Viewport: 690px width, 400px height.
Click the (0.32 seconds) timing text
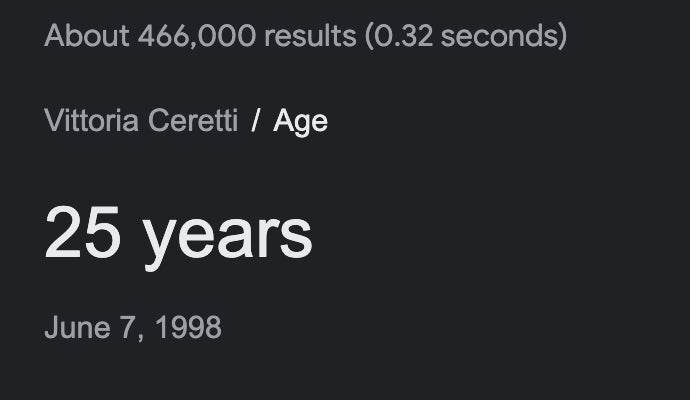tap(466, 37)
